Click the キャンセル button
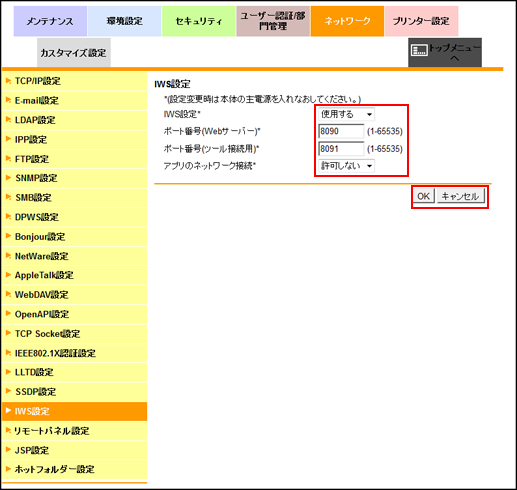Viewport: 517px width, 490px height. [460, 196]
